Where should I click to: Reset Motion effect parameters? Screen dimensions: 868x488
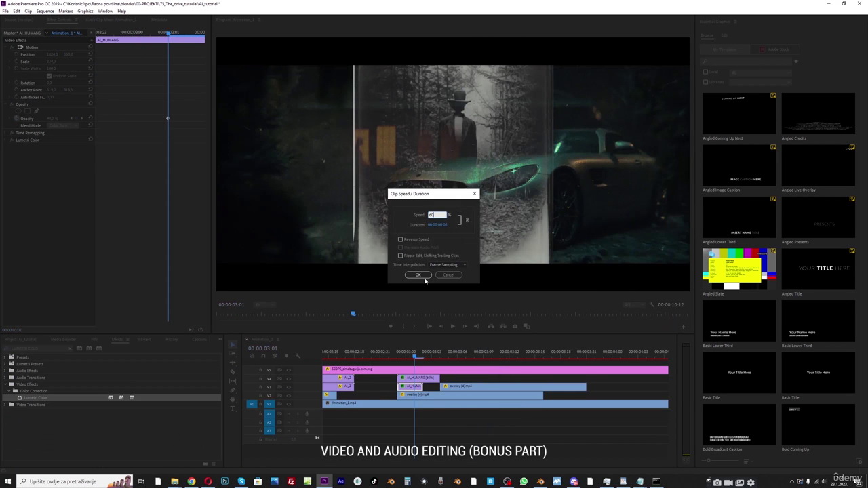90,47
